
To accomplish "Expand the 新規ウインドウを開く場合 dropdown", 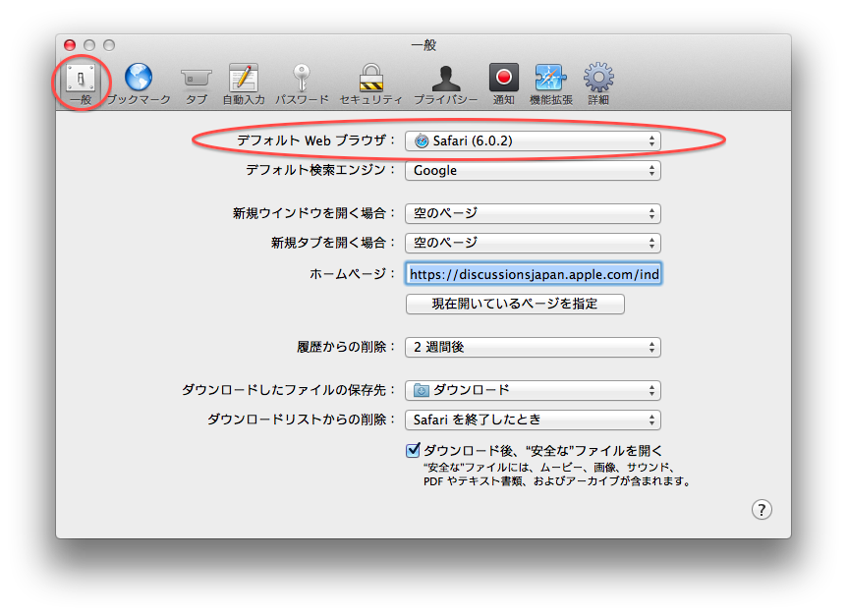I will 533,213.
